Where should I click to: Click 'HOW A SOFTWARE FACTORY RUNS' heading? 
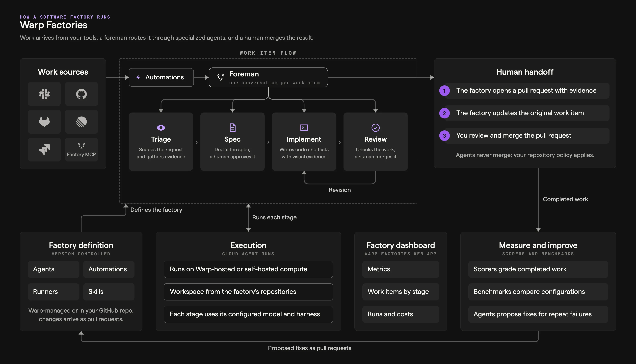pyautogui.click(x=65, y=17)
